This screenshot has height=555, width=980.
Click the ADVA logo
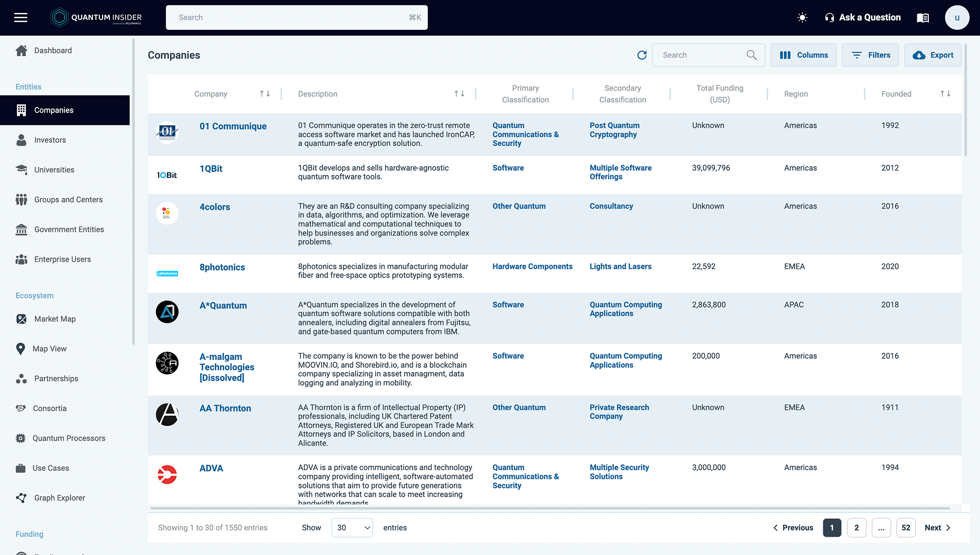(x=167, y=475)
